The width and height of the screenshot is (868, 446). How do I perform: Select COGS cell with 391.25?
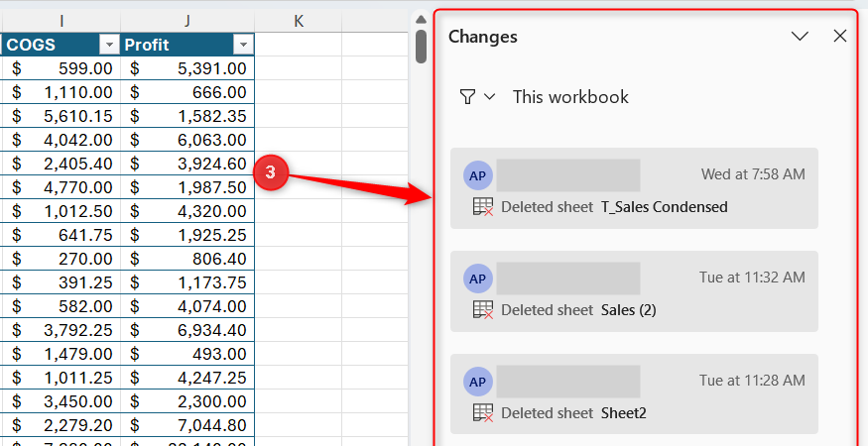pyautogui.click(x=61, y=282)
